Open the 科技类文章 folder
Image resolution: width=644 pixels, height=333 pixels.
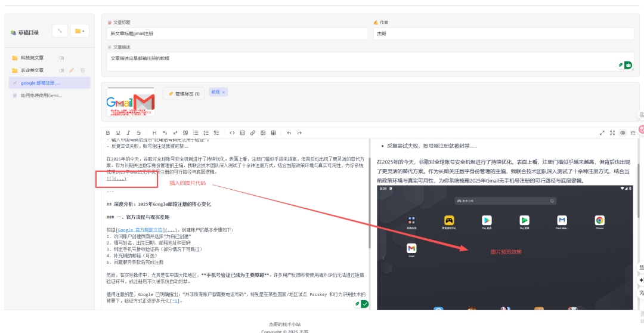32,58
